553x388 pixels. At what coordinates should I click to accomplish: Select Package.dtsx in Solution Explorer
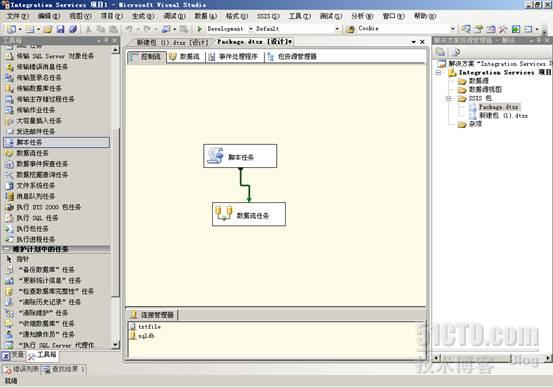pyautogui.click(x=494, y=107)
